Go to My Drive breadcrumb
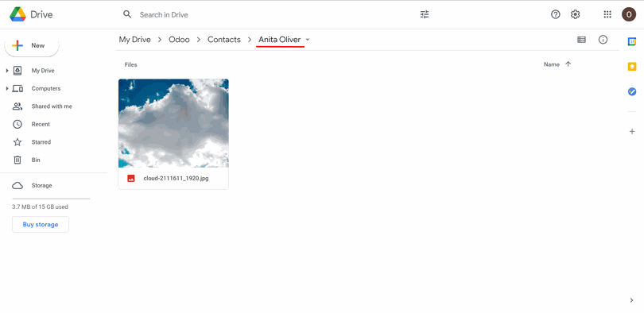 pyautogui.click(x=134, y=40)
